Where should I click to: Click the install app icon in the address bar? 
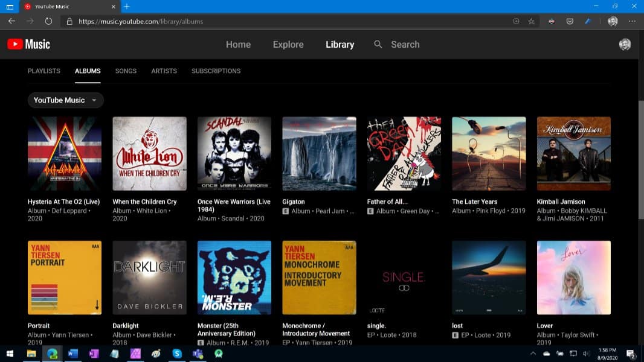click(516, 21)
